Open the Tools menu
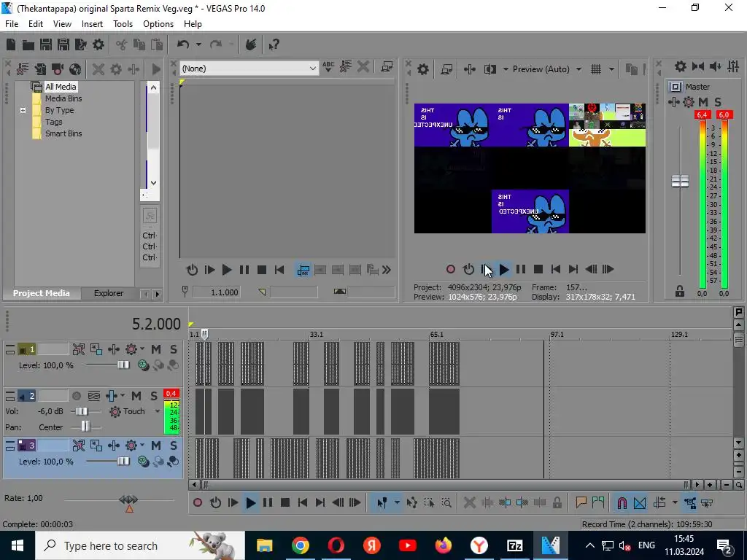 123,24
